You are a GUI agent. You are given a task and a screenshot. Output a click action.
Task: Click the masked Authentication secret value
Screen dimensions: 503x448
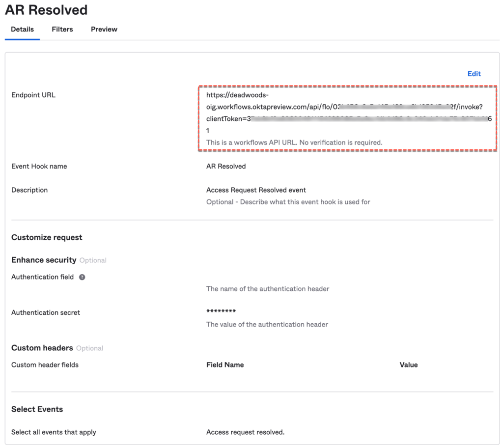221,312
